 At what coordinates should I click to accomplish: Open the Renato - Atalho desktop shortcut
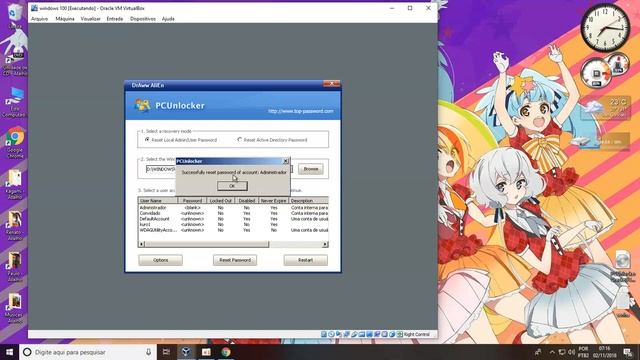coord(15,225)
